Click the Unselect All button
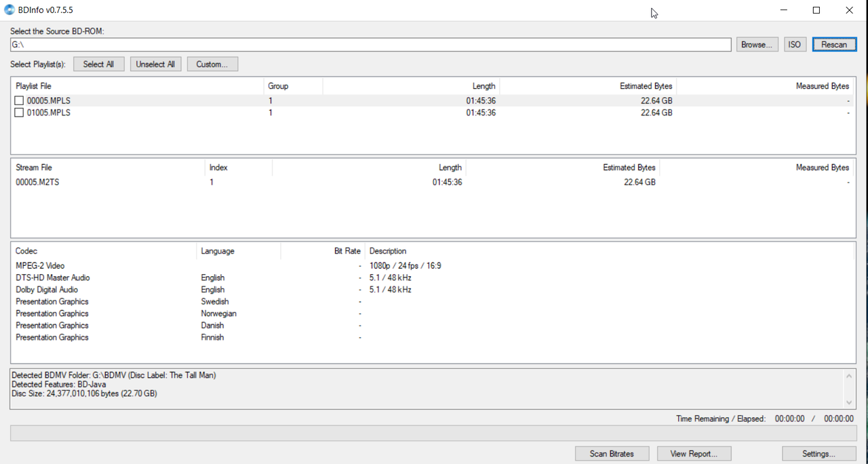Viewport: 868px width, 464px height. click(155, 64)
